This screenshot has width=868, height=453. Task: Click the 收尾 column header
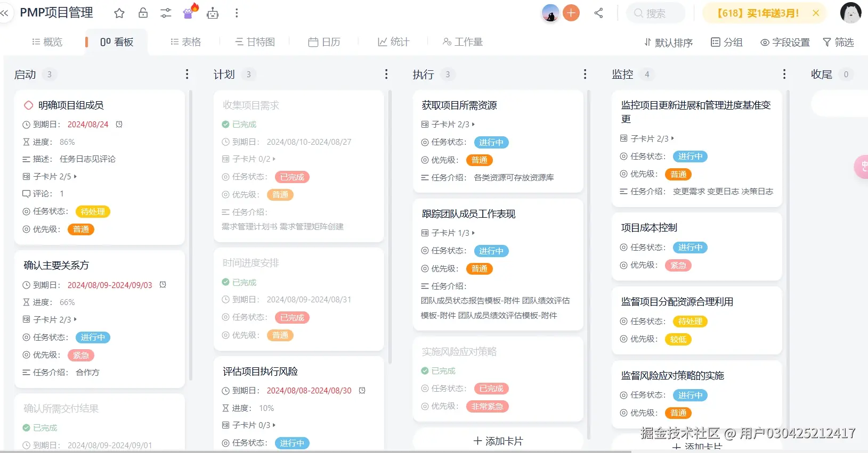click(x=822, y=75)
